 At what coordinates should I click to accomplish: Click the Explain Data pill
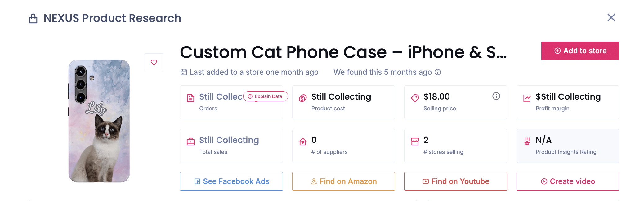(266, 96)
